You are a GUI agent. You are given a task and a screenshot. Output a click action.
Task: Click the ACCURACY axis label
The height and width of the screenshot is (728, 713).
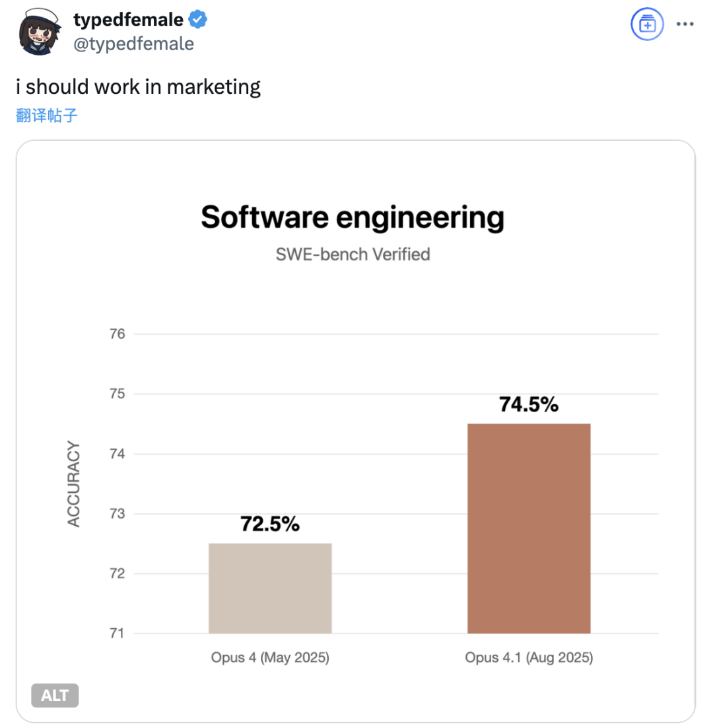pyautogui.click(x=73, y=484)
